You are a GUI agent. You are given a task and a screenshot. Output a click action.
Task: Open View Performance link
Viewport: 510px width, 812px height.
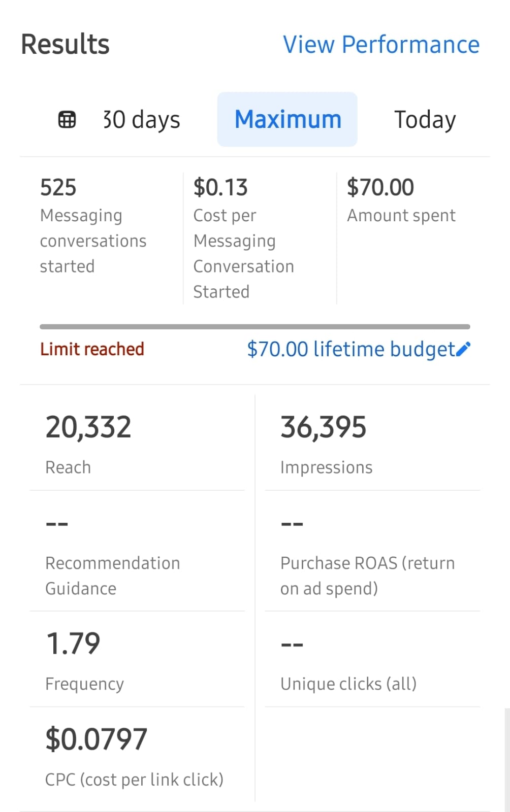coord(381,45)
